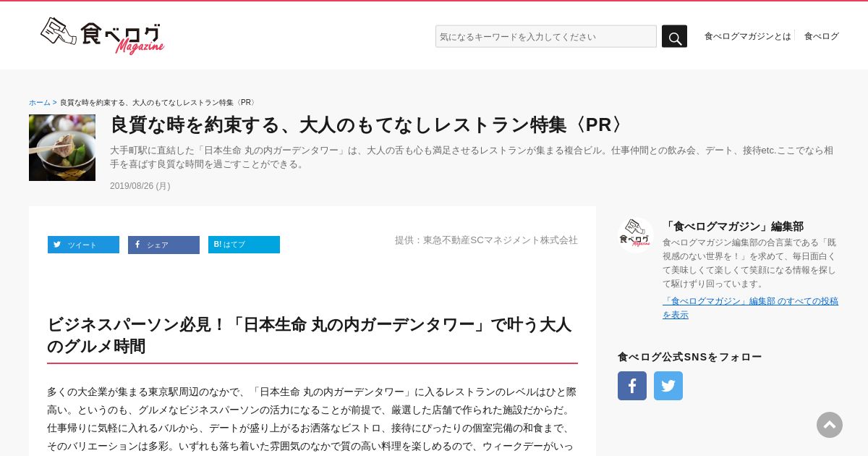Open the 食べログ Magazine logo home link
868x456 pixels.
point(102,35)
